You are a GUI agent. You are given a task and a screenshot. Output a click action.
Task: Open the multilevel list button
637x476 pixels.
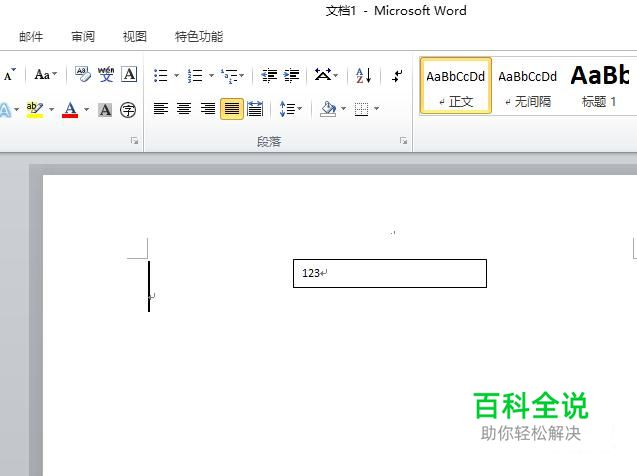click(232, 76)
